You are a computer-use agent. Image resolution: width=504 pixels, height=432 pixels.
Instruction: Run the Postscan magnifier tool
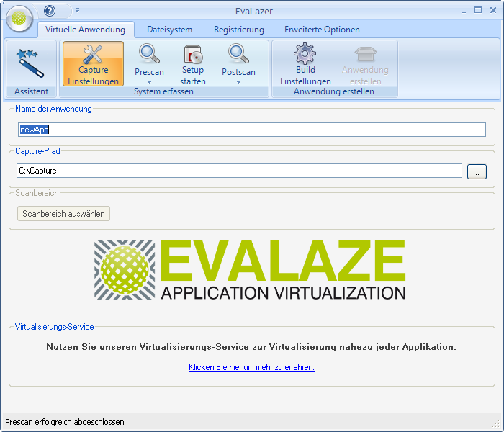click(238, 60)
